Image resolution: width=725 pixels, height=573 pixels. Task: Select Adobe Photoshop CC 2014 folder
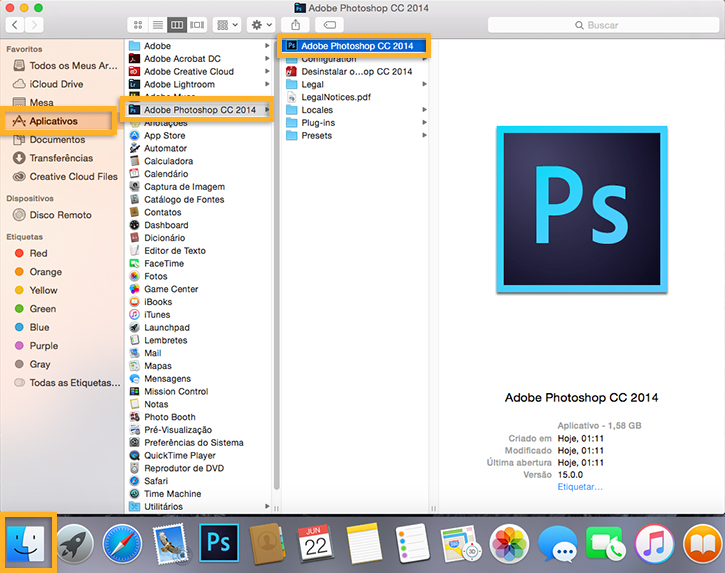pyautogui.click(x=199, y=110)
